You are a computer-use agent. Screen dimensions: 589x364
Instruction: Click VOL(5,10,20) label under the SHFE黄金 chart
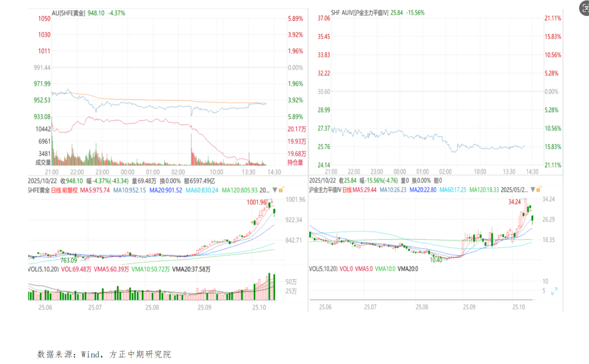[x=43, y=269]
